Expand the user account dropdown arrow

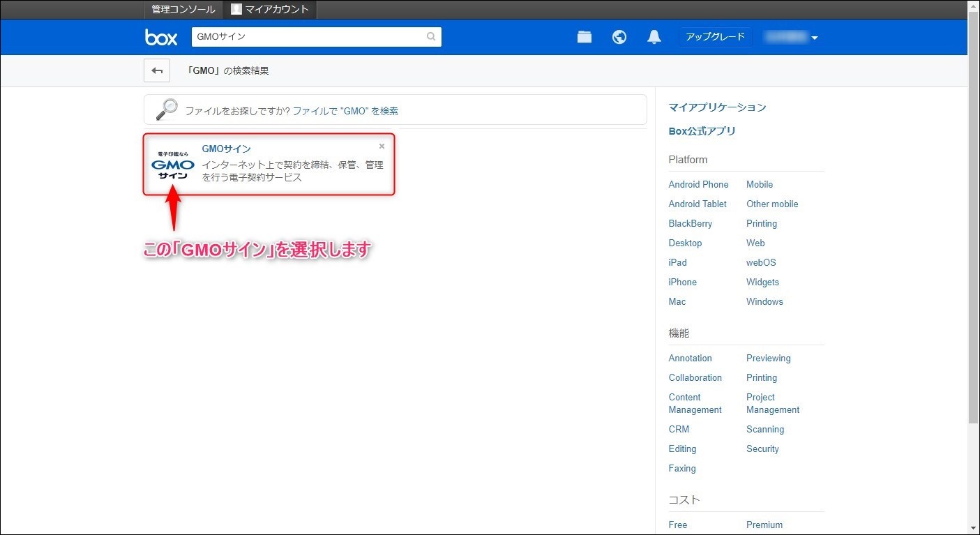point(815,38)
